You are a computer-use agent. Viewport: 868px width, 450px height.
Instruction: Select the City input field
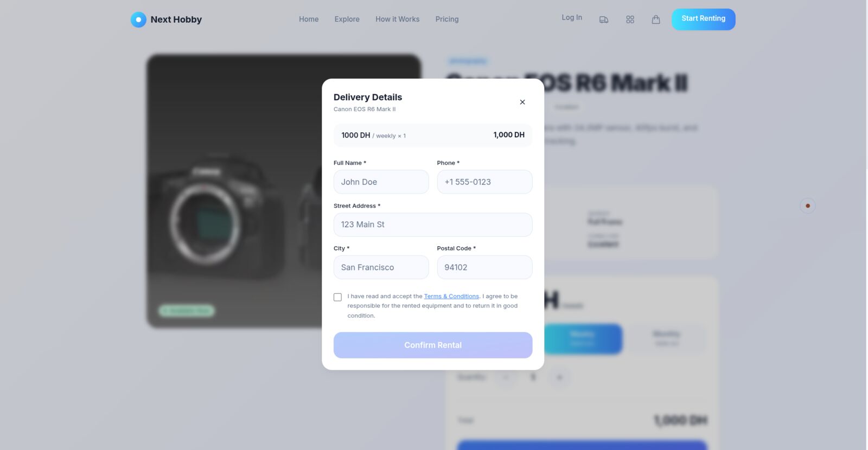(x=381, y=267)
